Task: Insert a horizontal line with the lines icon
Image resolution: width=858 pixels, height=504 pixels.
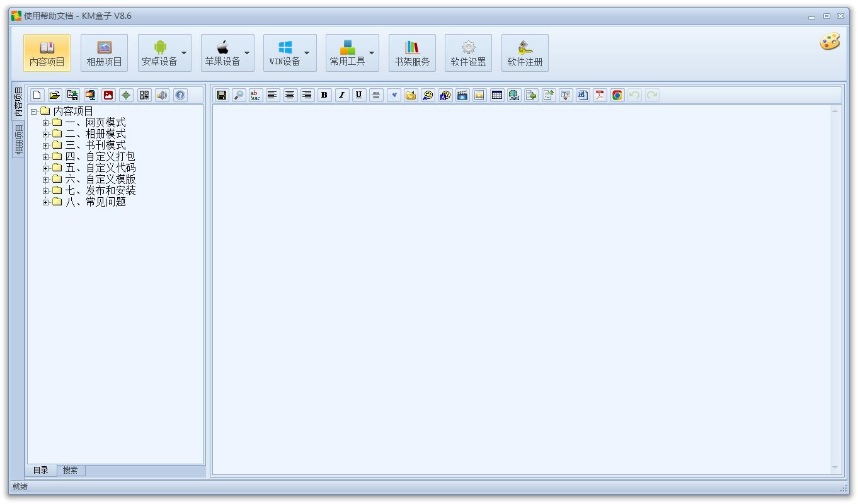Action: 376,95
